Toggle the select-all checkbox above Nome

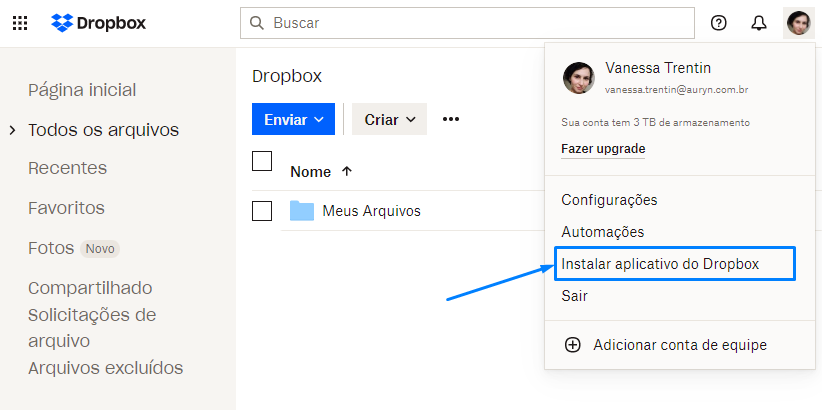[262, 161]
